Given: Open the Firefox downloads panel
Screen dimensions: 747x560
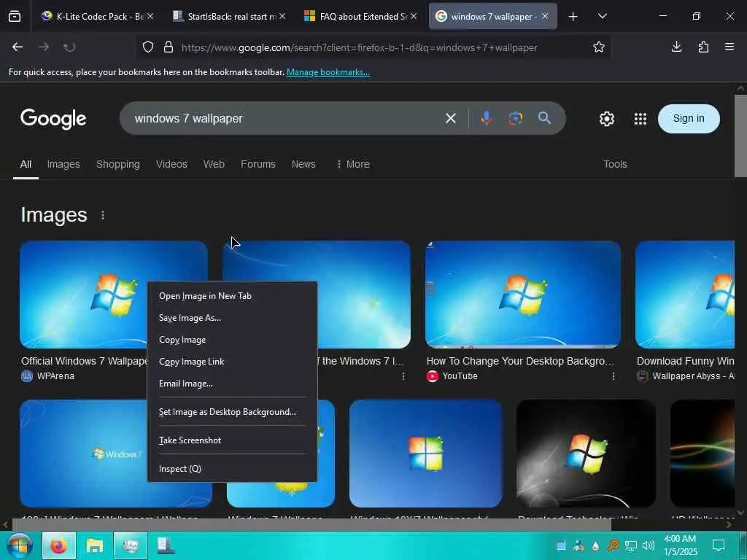Looking at the screenshot, I should 676,47.
